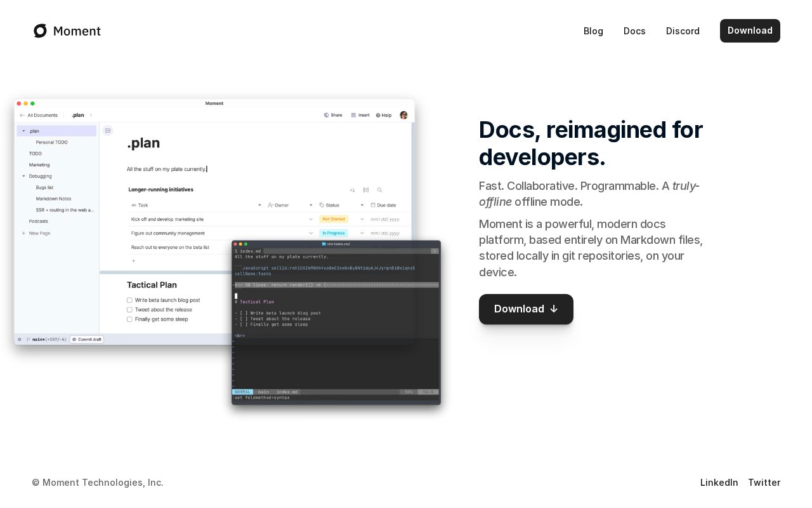Open the Task column header dropdown arrow
The width and height of the screenshot is (812, 508).
coord(259,205)
